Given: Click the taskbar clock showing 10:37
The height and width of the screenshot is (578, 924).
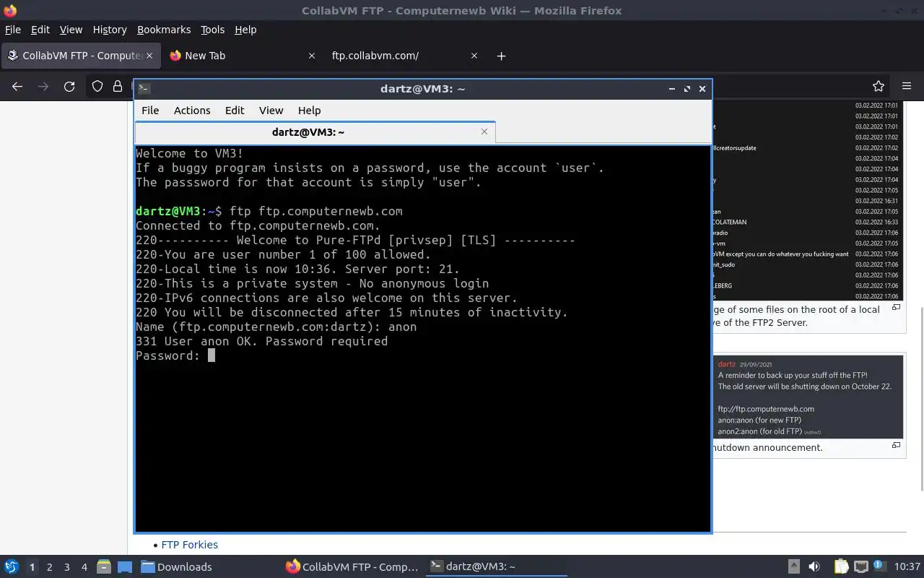Looking at the screenshot, I should pyautogui.click(x=907, y=567).
